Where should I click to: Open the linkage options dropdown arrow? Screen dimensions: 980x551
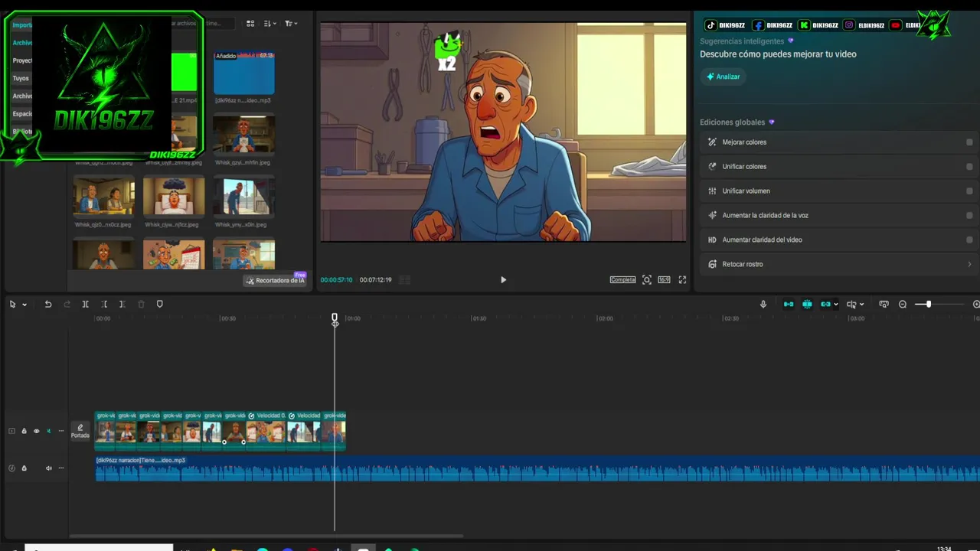click(835, 305)
